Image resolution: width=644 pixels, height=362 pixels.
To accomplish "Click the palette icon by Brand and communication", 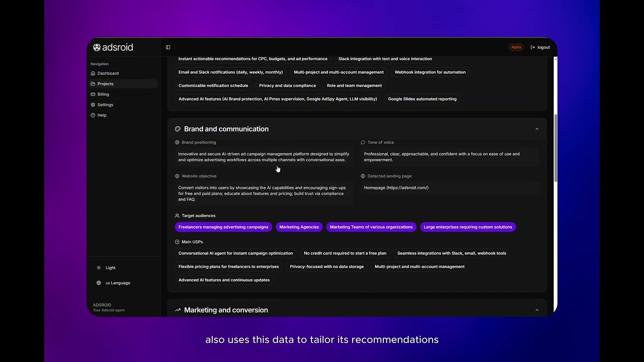I will [178, 129].
